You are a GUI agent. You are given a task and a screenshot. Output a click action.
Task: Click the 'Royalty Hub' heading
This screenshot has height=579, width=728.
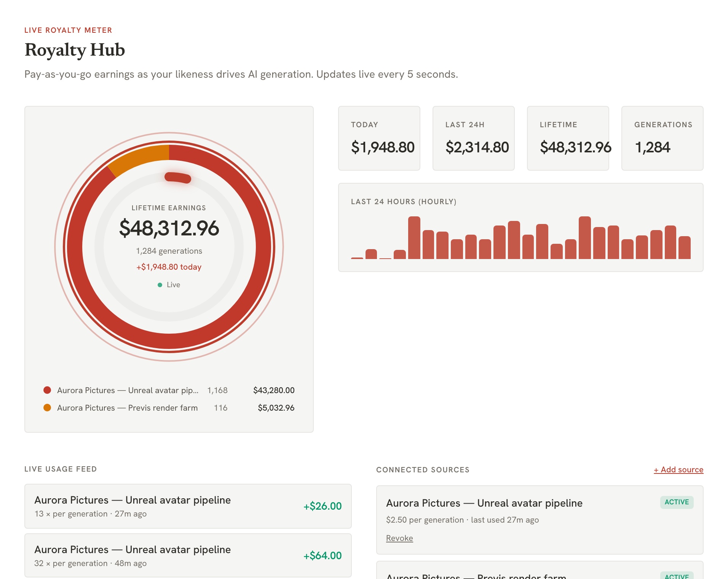pos(75,50)
